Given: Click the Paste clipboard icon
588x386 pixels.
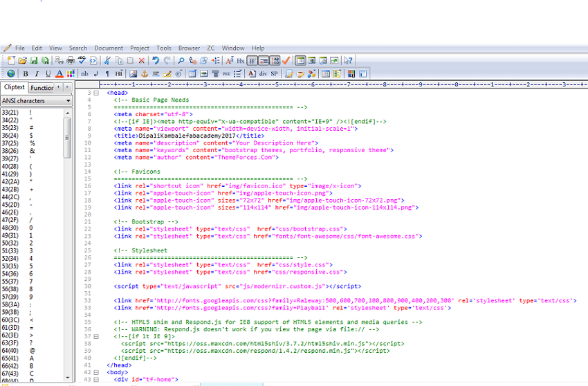Looking at the screenshot, I should pos(130,60).
